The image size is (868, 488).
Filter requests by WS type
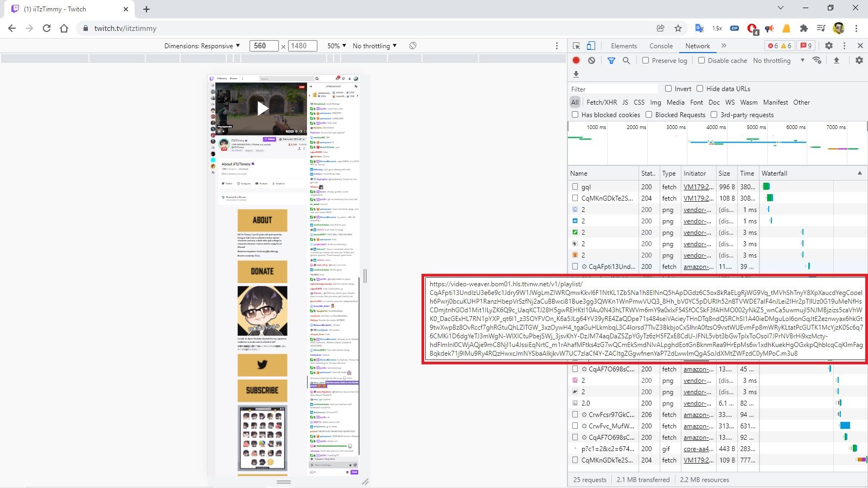730,102
